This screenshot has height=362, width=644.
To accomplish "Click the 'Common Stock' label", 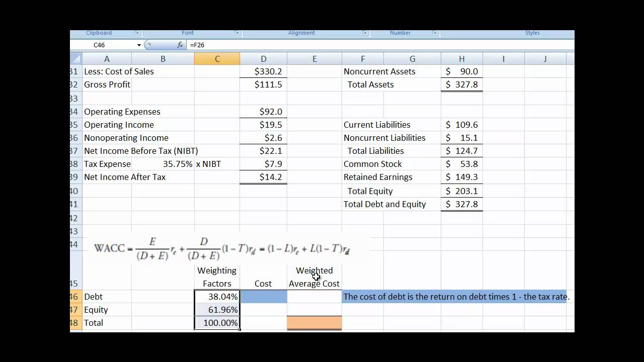I will [x=372, y=164].
